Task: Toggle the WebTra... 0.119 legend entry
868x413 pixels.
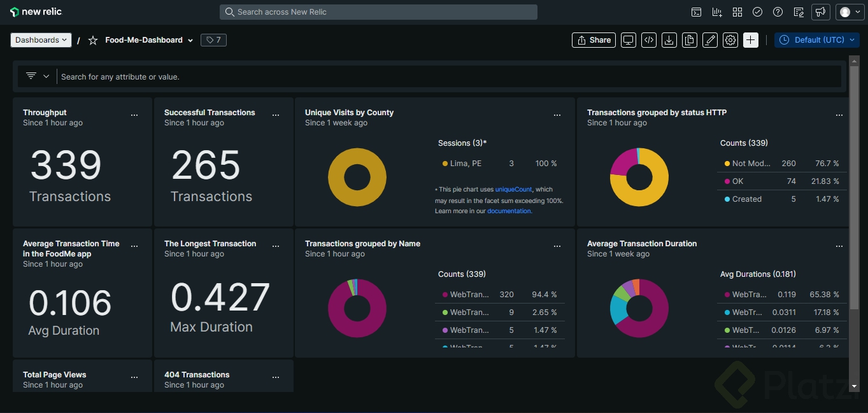Action: click(x=783, y=295)
